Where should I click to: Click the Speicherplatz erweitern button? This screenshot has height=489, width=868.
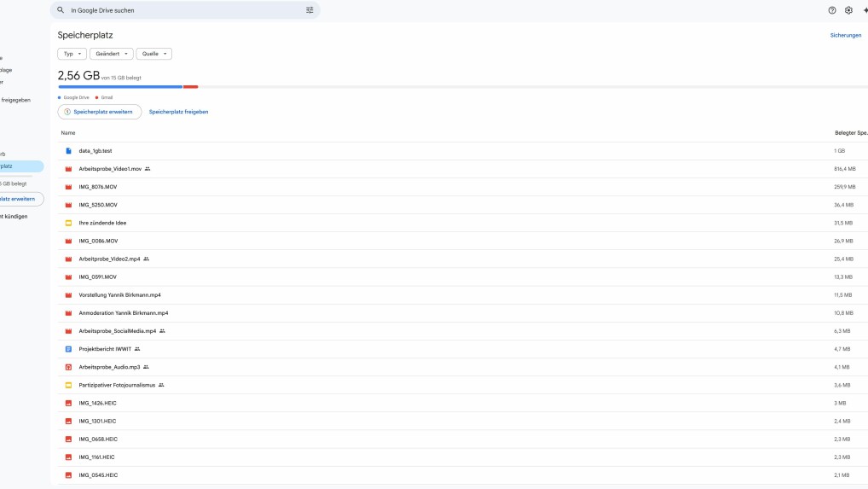[100, 112]
